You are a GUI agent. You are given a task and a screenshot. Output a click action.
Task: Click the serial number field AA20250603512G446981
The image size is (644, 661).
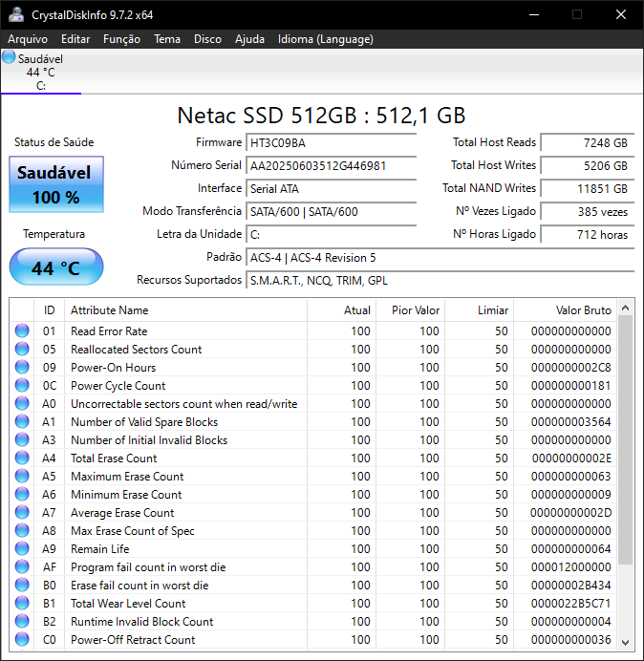click(x=332, y=165)
